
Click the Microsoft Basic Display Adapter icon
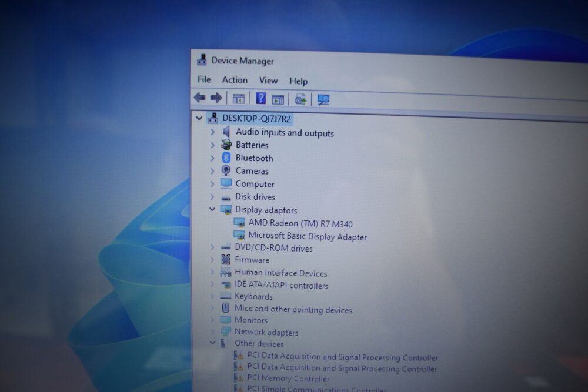[x=239, y=235]
